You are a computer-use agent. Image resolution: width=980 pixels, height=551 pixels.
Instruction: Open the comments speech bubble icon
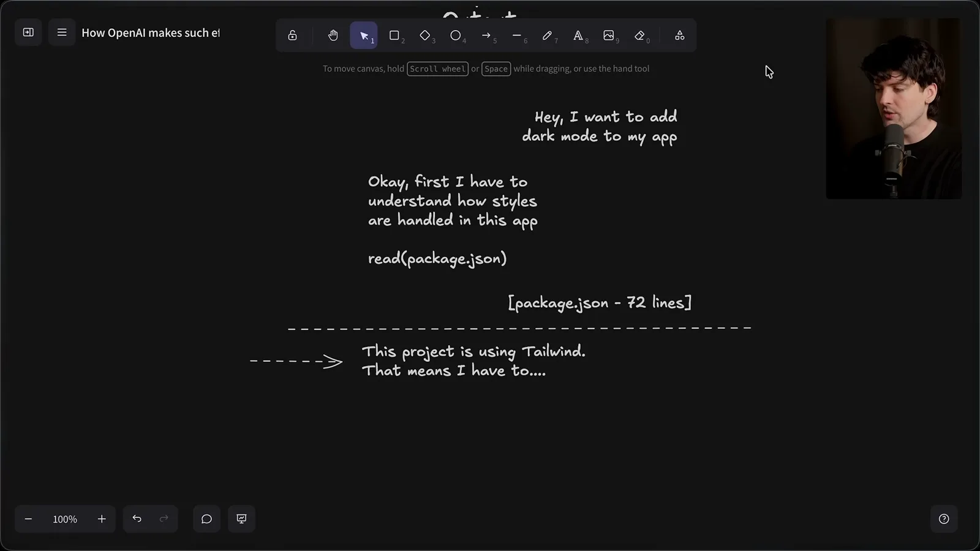click(x=206, y=519)
